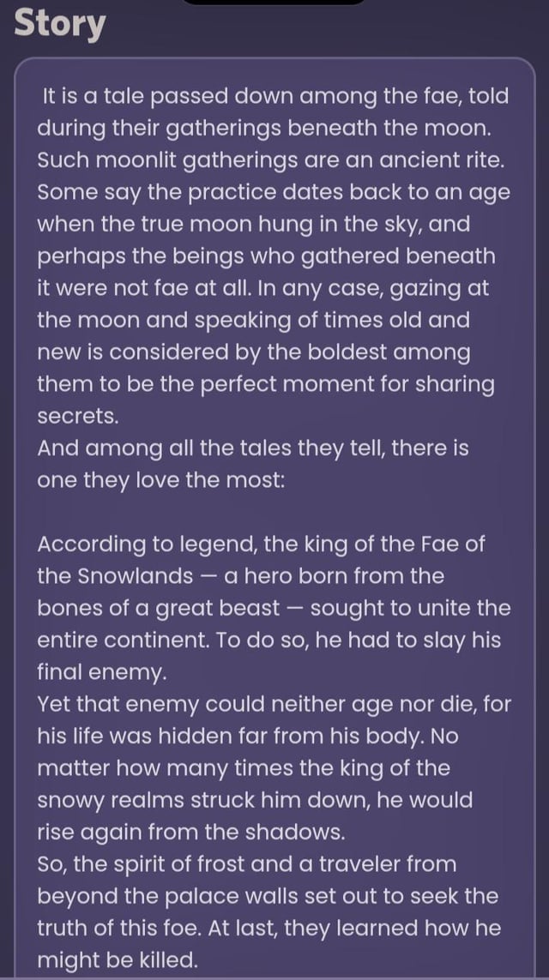Screen dimensions: 549x980
Task: Click the line starting "the Snowlands"
Action: point(240,576)
